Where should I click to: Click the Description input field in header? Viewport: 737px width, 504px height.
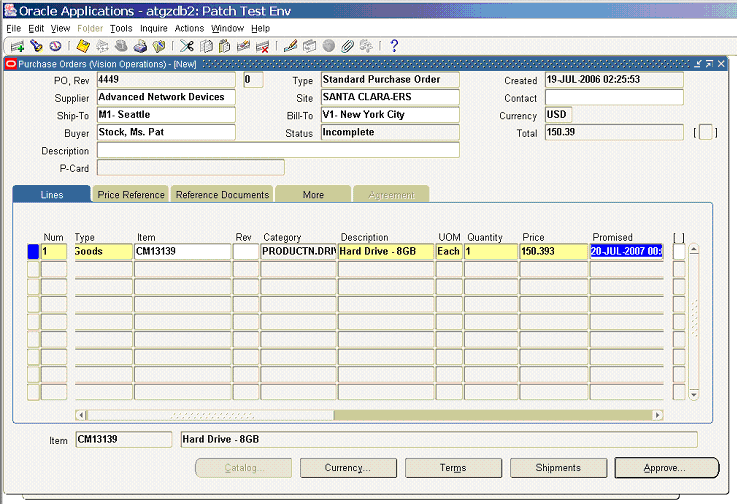(x=278, y=151)
